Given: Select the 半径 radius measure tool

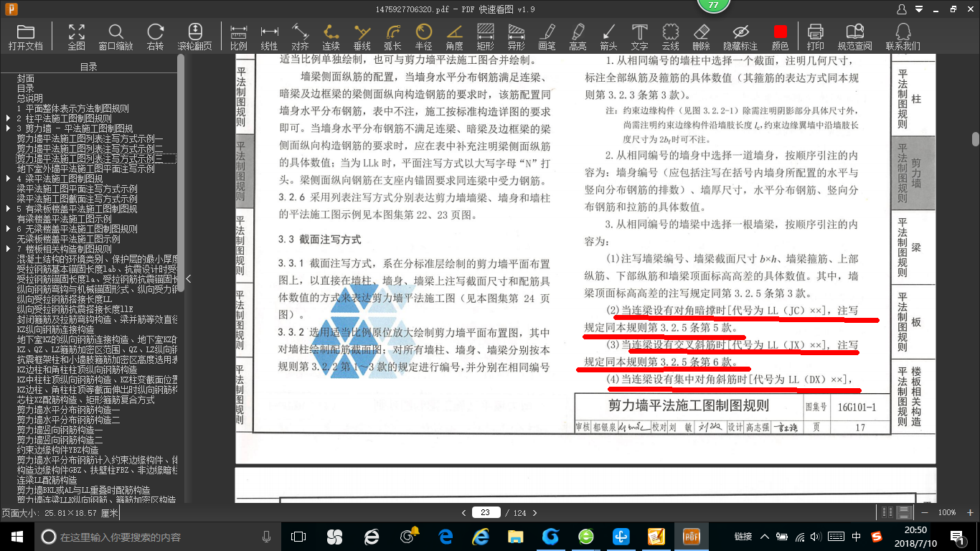Looking at the screenshot, I should [x=424, y=37].
